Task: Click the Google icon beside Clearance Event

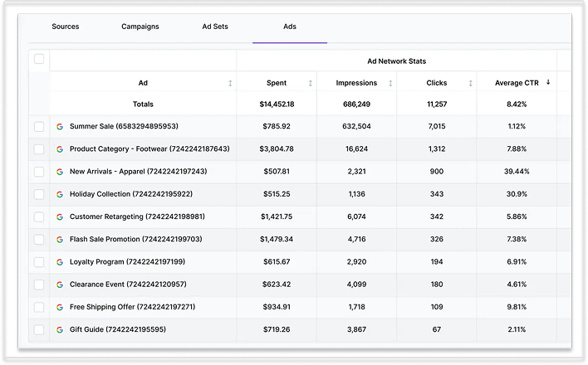Action: coord(60,285)
